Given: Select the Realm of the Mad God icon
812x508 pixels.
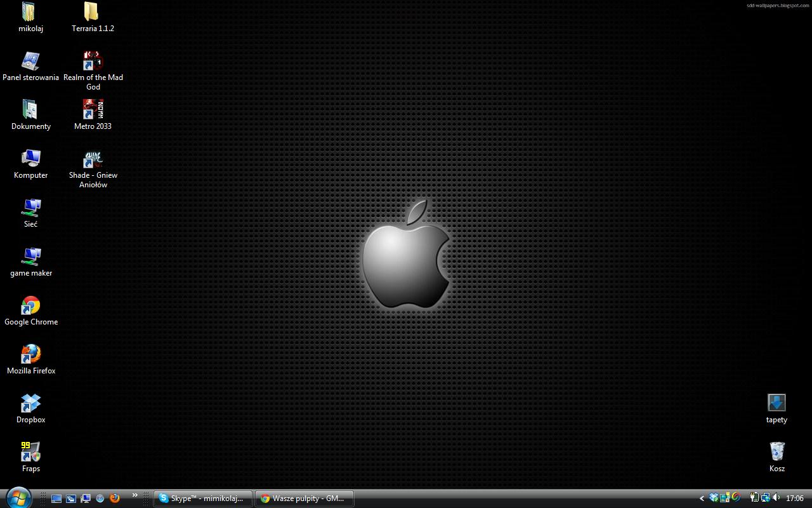Looking at the screenshot, I should (x=93, y=62).
